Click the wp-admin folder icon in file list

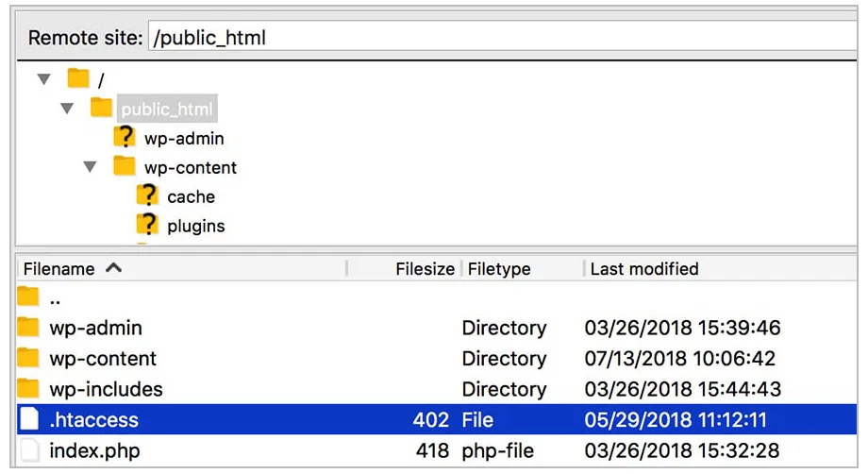(27, 328)
